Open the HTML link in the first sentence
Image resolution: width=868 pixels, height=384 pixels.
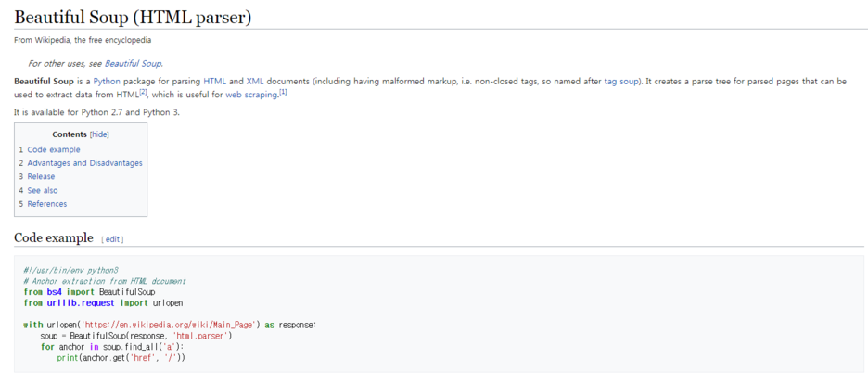pyautogui.click(x=215, y=82)
